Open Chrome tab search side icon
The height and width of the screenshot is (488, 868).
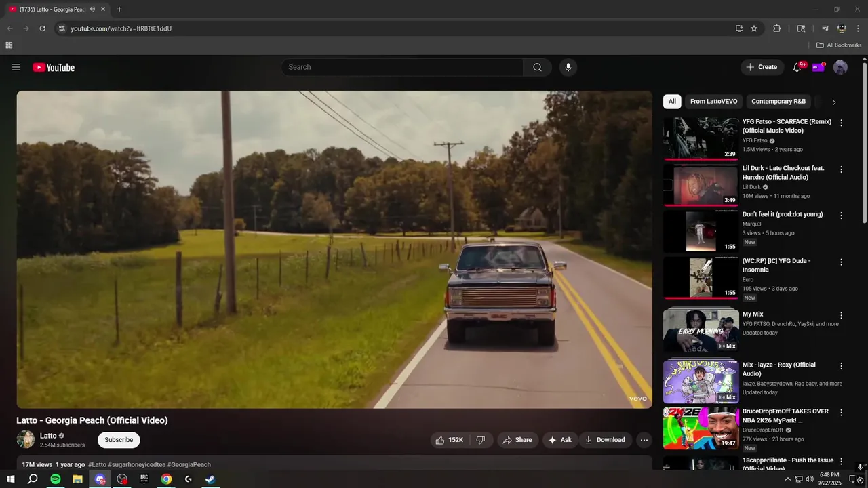click(x=801, y=28)
